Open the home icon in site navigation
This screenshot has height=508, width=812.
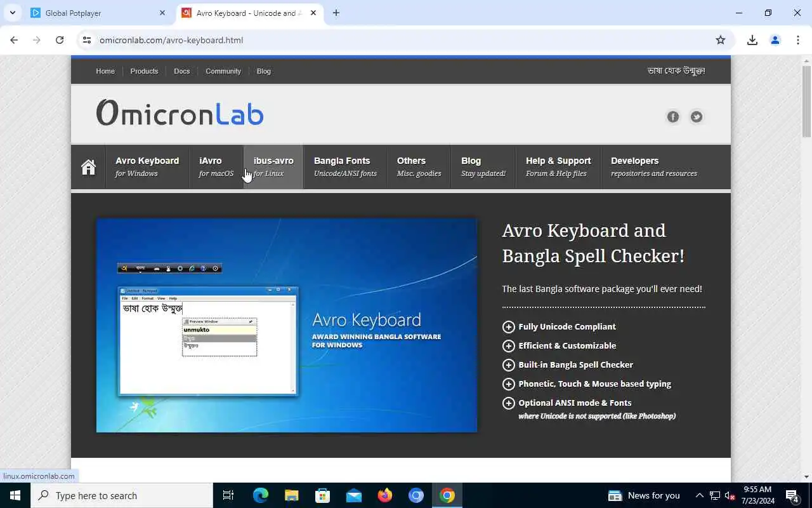88,167
